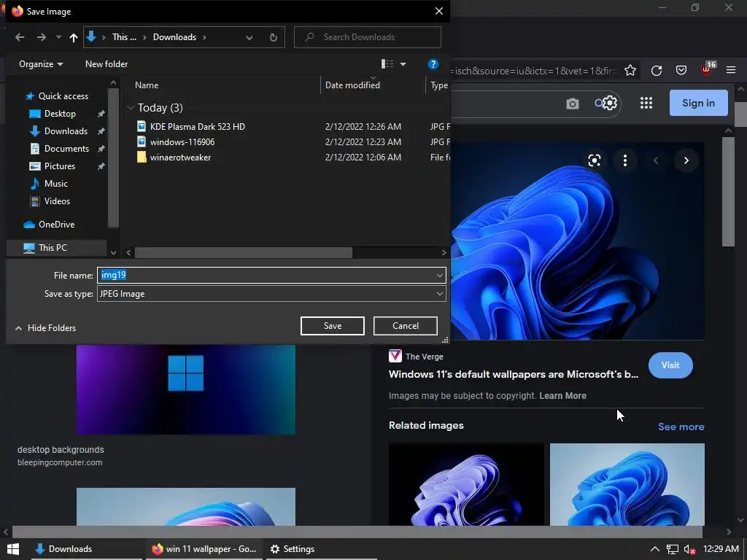Create a New folder
Viewport: 747px width, 560px height.
click(107, 64)
